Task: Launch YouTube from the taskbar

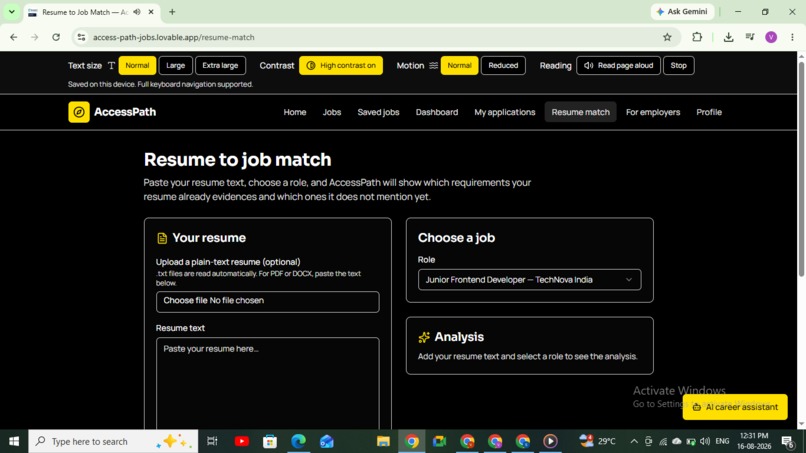Action: tap(242, 441)
